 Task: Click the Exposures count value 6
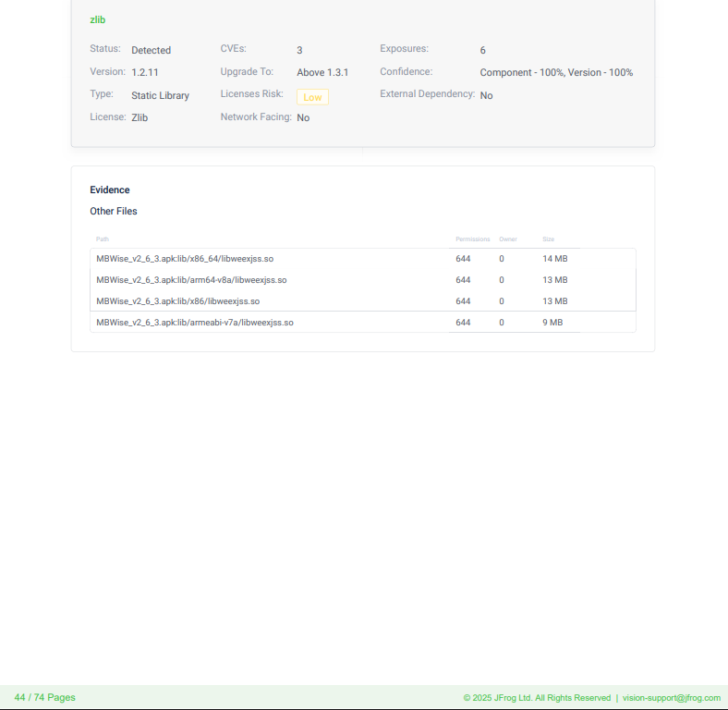tap(482, 50)
